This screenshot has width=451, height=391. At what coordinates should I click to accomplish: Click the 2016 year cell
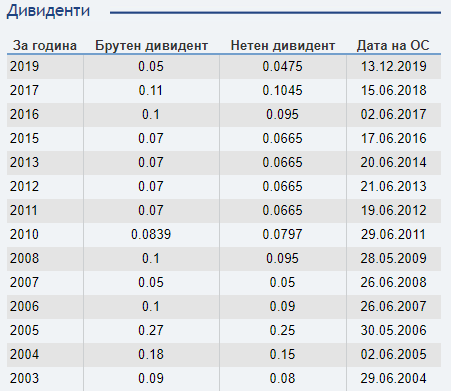point(24,114)
